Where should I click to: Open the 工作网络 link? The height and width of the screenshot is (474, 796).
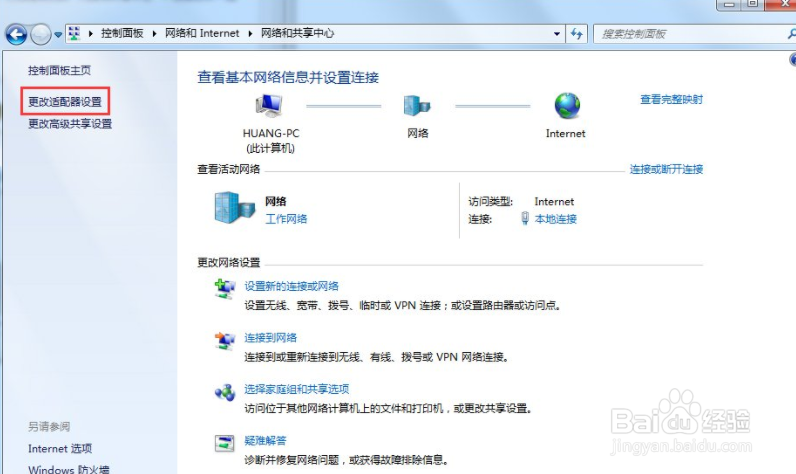coord(286,219)
